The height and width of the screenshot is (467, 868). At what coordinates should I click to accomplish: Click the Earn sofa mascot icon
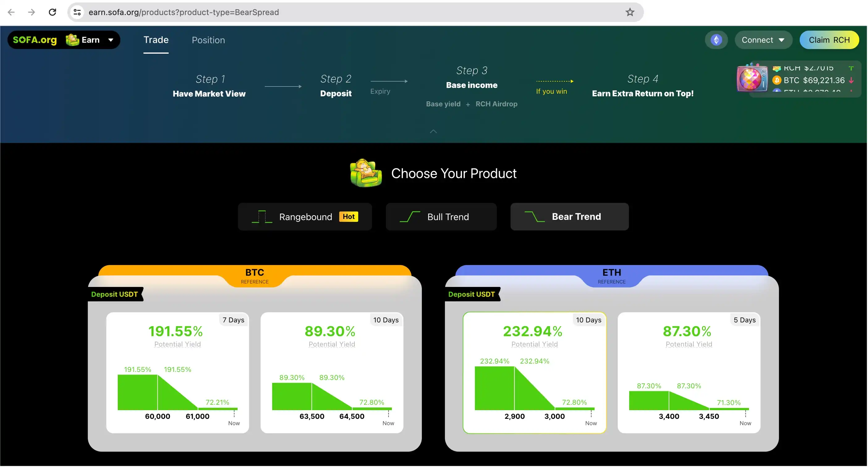pyautogui.click(x=72, y=40)
